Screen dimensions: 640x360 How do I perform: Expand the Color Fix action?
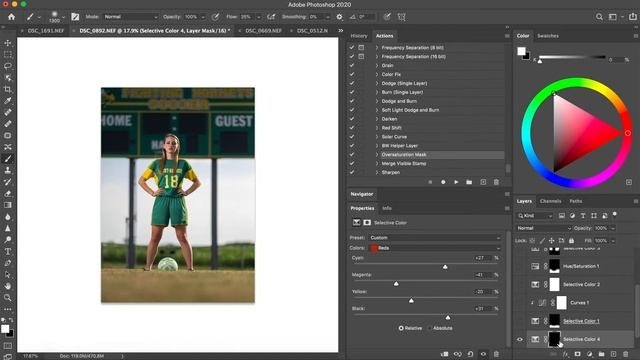pyautogui.click(x=377, y=74)
